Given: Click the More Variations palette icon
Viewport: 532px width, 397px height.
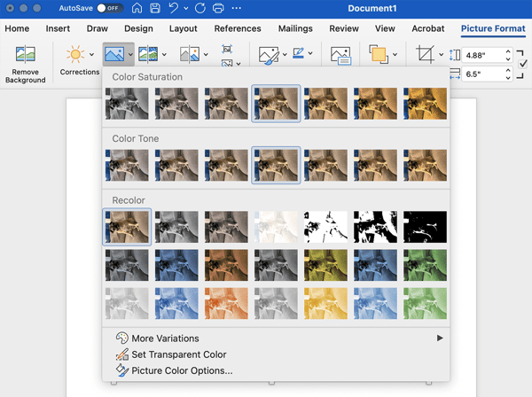Looking at the screenshot, I should [121, 338].
